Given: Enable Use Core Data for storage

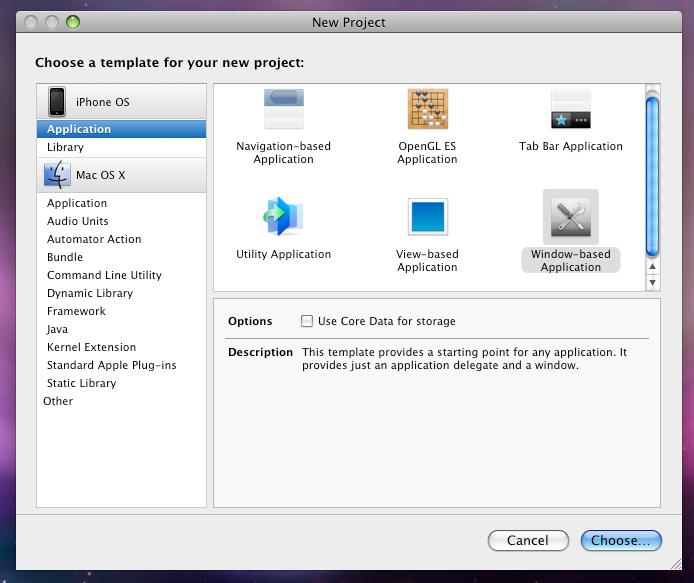Looking at the screenshot, I should 307,321.
